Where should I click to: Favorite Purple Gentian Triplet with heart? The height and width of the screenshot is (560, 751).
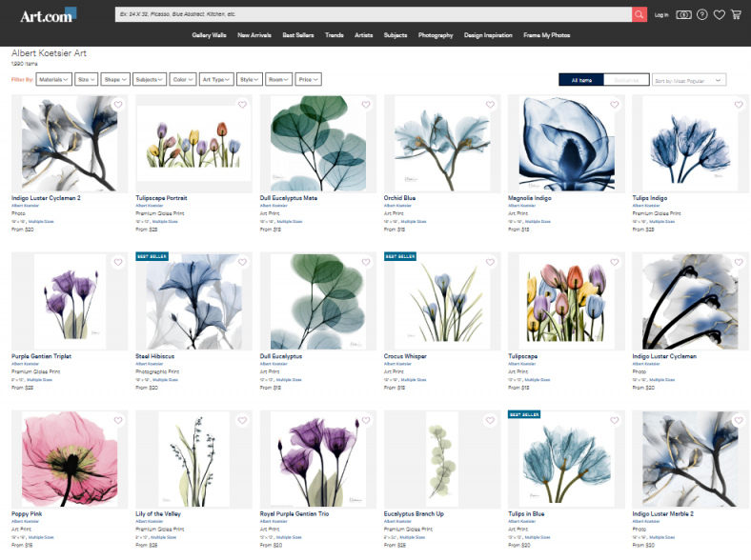pos(118,262)
